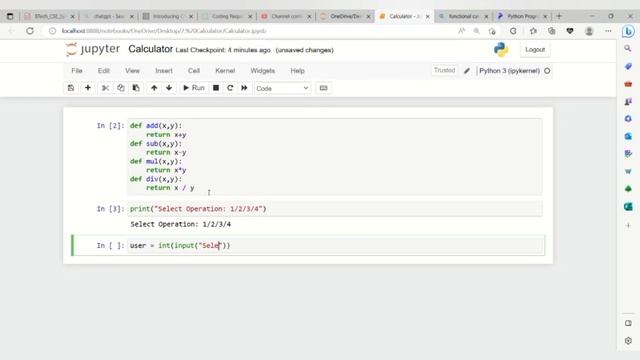Click the Logout button
The height and width of the screenshot is (360, 640).
(x=535, y=49)
